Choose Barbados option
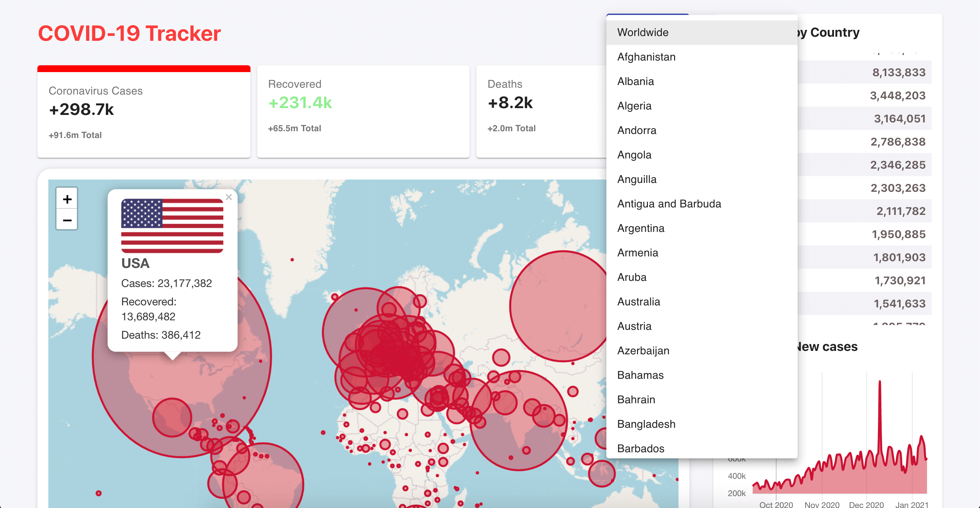Image resolution: width=980 pixels, height=508 pixels. [702, 448]
